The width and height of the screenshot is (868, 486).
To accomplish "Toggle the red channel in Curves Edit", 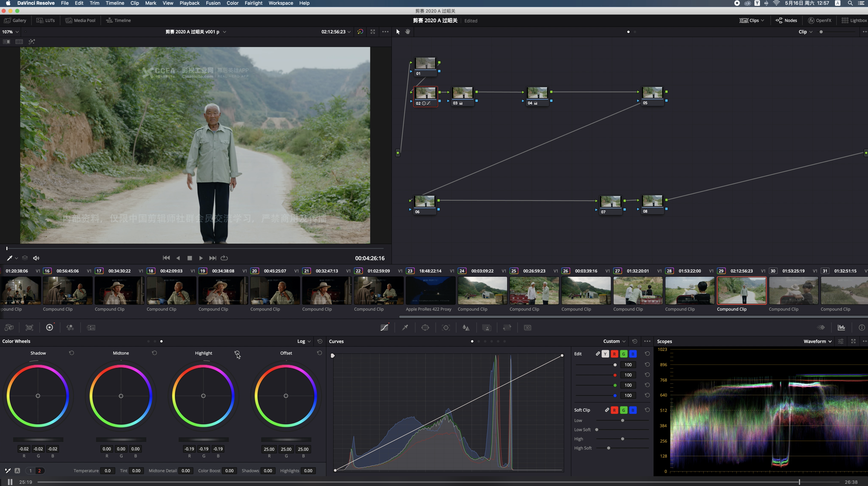I will [614, 354].
